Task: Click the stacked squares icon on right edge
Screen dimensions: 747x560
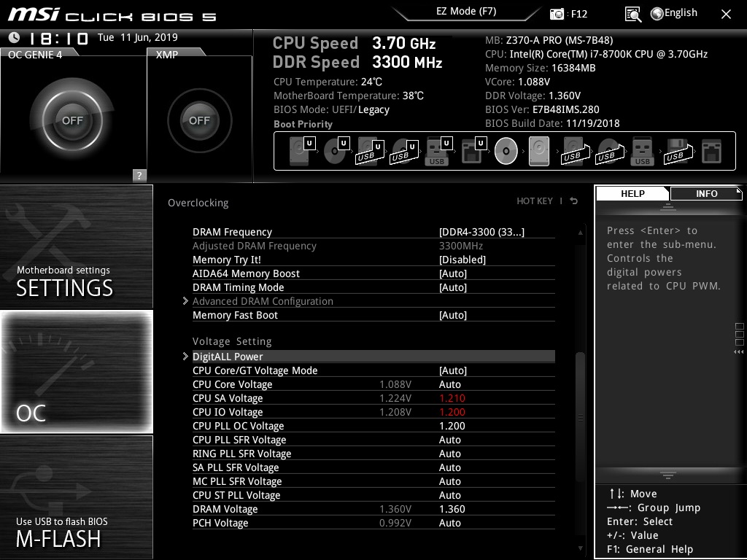Action: click(x=740, y=334)
